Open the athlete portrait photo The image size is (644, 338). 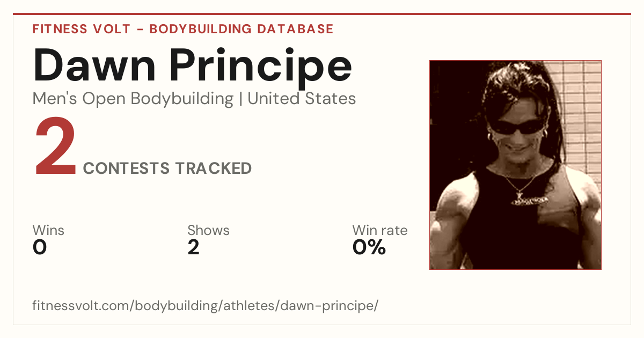pos(515,165)
